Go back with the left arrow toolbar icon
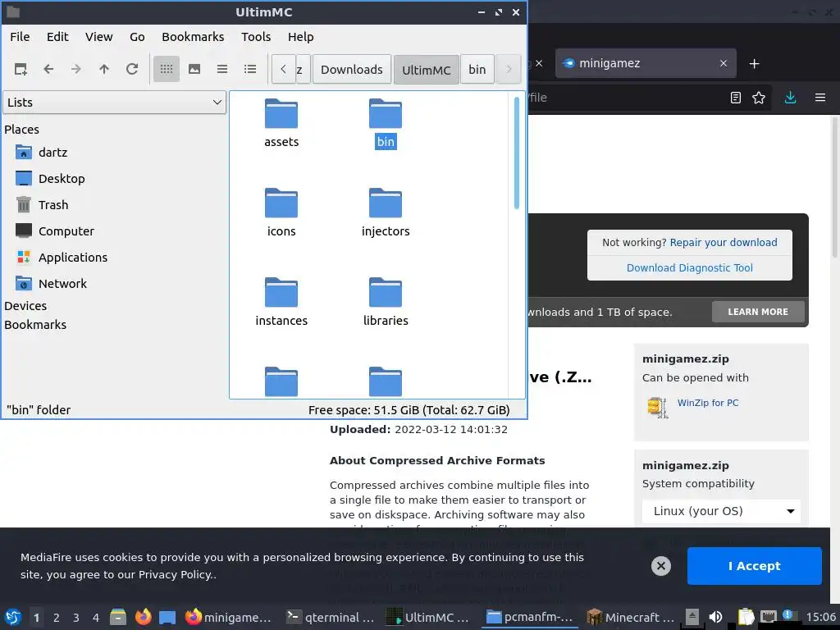The width and height of the screenshot is (840, 630). (48, 69)
